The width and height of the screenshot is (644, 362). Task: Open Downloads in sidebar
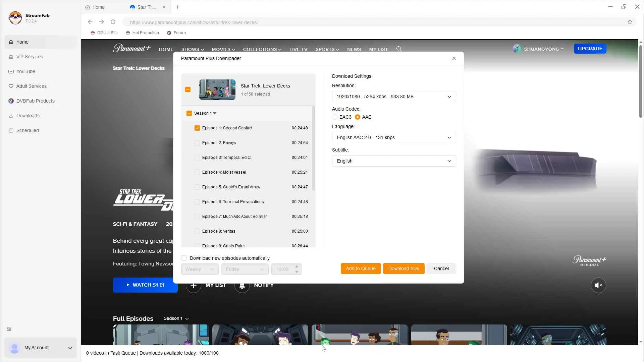click(40, 116)
